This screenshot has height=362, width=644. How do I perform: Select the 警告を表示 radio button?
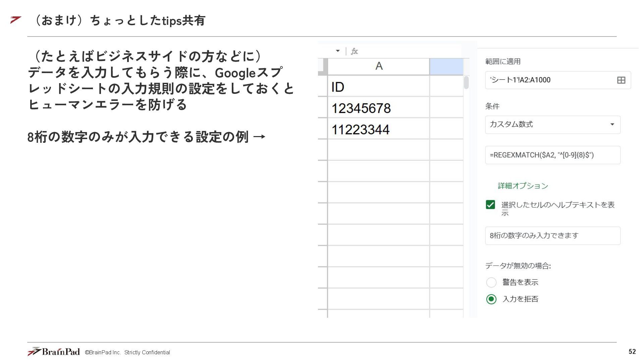(491, 282)
